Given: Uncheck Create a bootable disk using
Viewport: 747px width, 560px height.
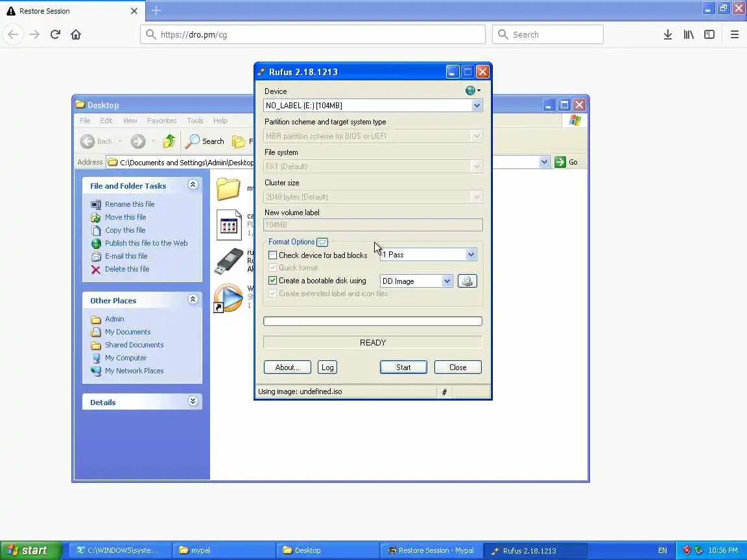Looking at the screenshot, I should click(x=272, y=281).
